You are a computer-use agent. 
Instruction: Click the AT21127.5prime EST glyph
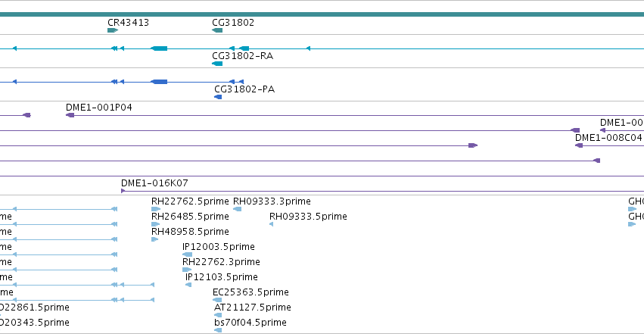tap(218, 315)
